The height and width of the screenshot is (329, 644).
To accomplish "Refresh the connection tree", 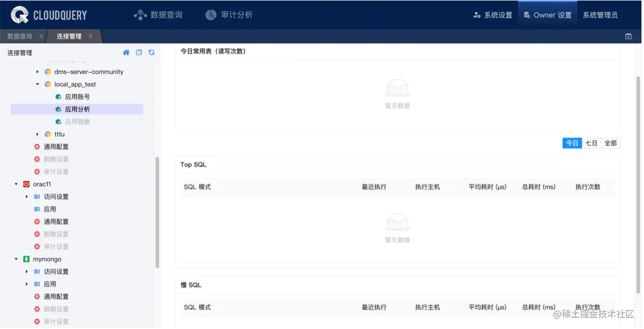I will click(151, 52).
